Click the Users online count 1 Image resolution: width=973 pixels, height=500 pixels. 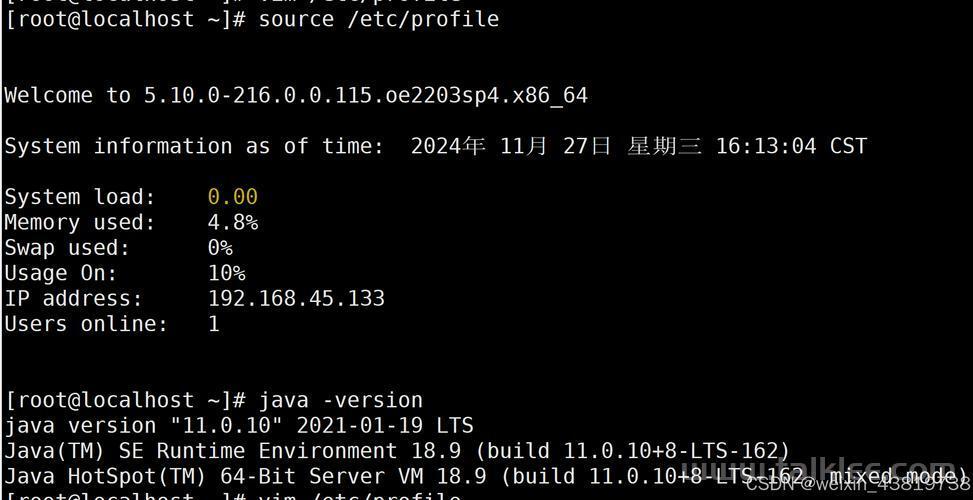point(213,324)
